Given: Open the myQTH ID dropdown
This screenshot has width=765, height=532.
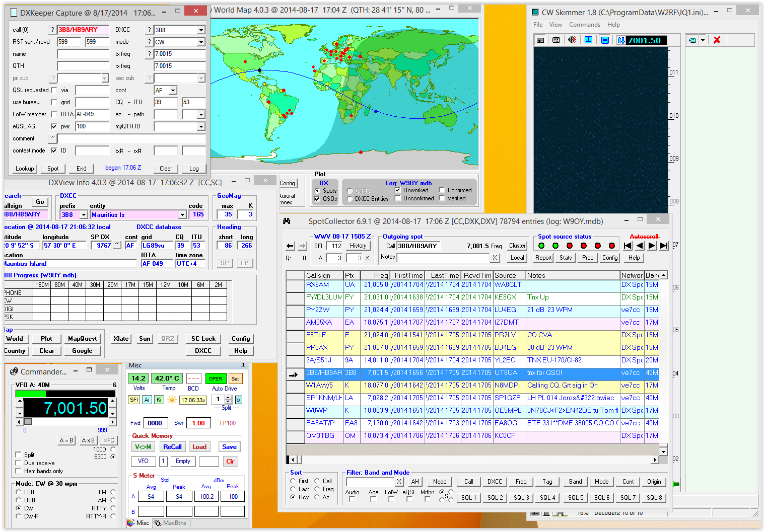Looking at the screenshot, I should 201,126.
